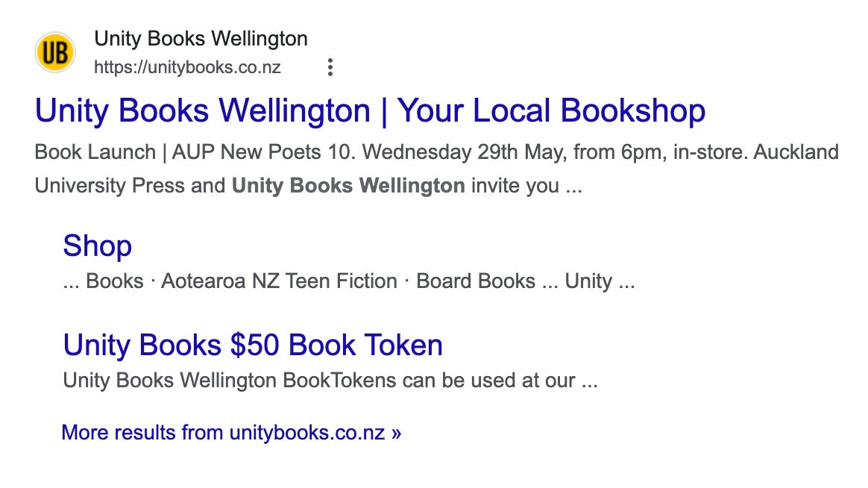Open the Unity Books $50 Book Token link

pyautogui.click(x=253, y=345)
